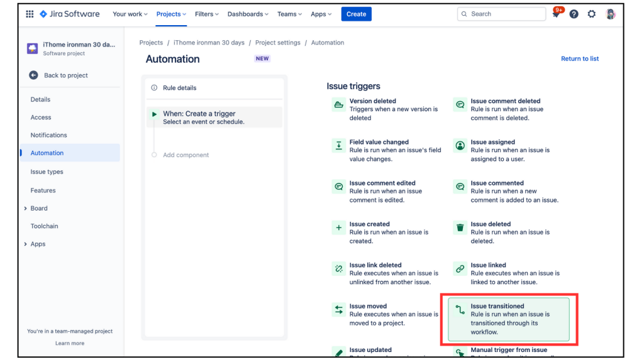The image size is (644, 362).
Task: Select the Field value changed icon
Action: click(x=338, y=146)
